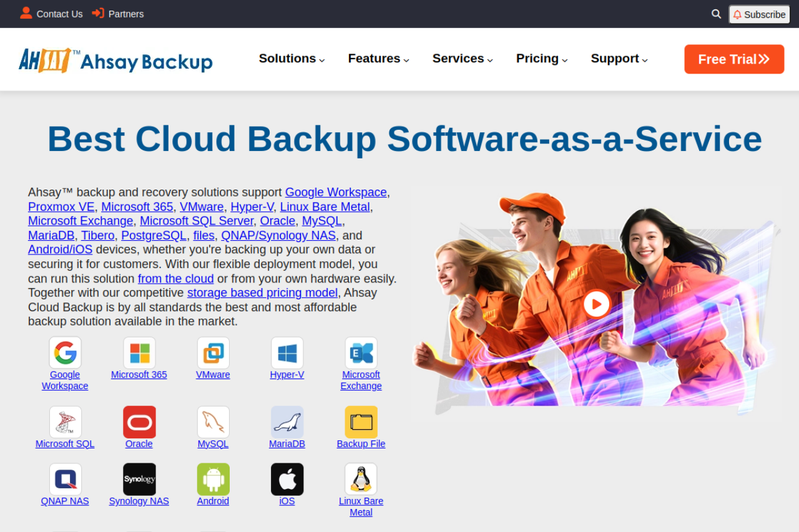Click the Android robot icon
The height and width of the screenshot is (532, 799).
coord(213,479)
